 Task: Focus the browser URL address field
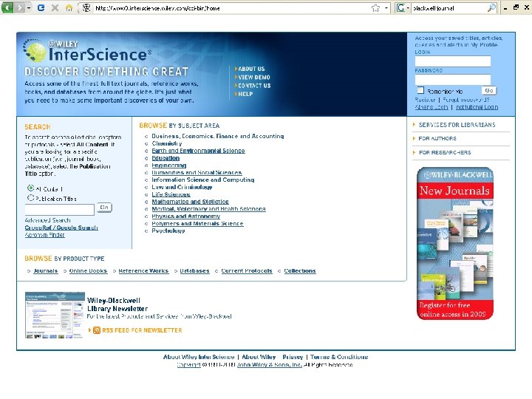231,8
